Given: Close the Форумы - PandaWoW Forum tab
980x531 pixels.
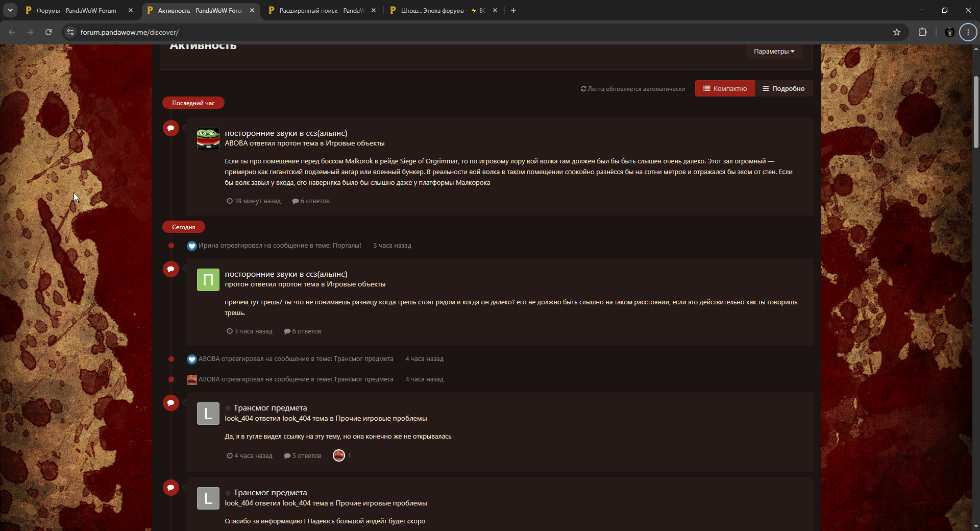Looking at the screenshot, I should pos(131,10).
